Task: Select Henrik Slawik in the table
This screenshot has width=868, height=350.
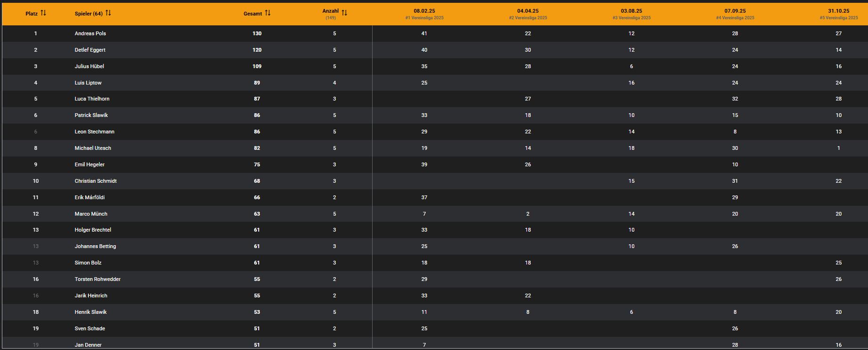Action: (x=90, y=312)
